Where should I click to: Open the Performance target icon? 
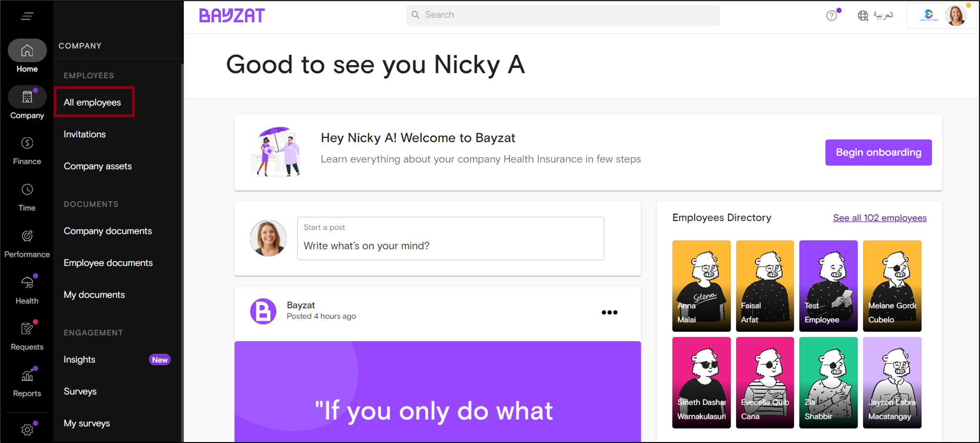click(27, 236)
